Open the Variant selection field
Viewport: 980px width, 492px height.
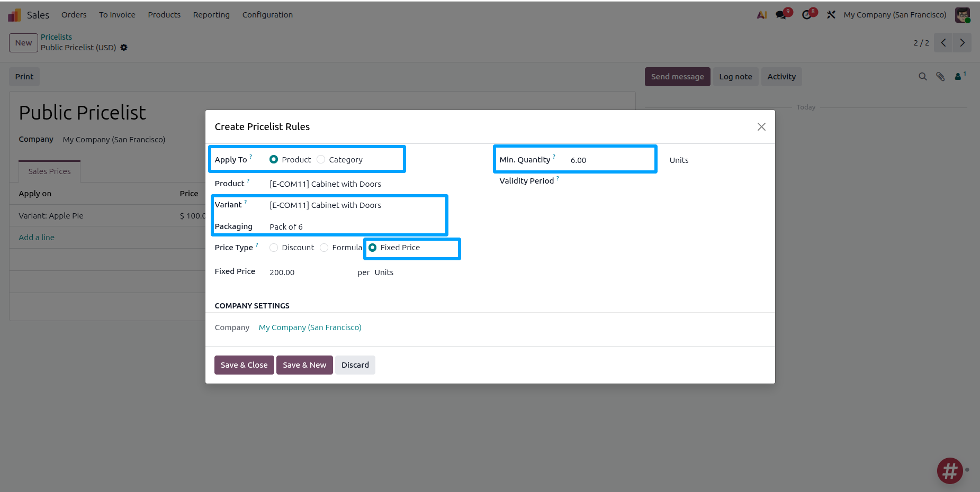tap(325, 205)
